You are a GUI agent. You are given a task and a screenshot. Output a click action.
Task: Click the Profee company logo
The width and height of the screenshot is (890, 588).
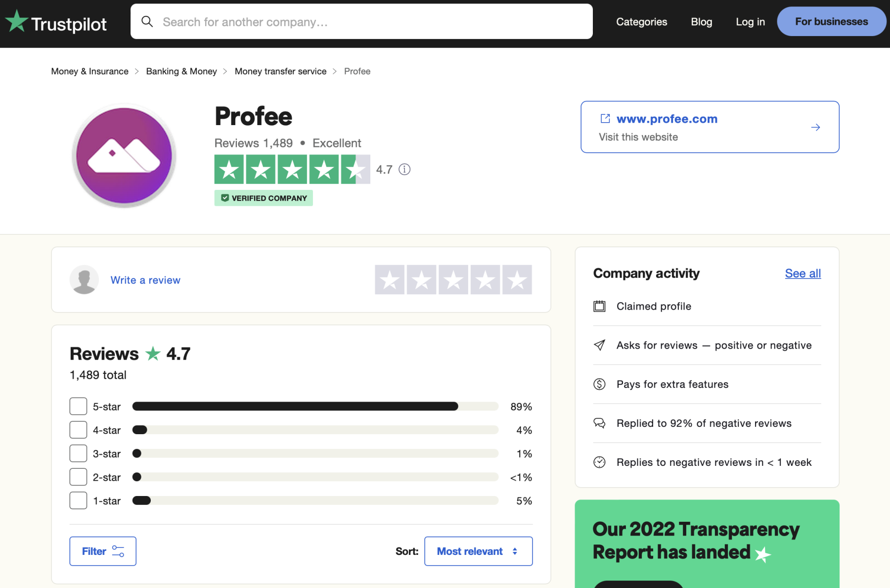124,156
